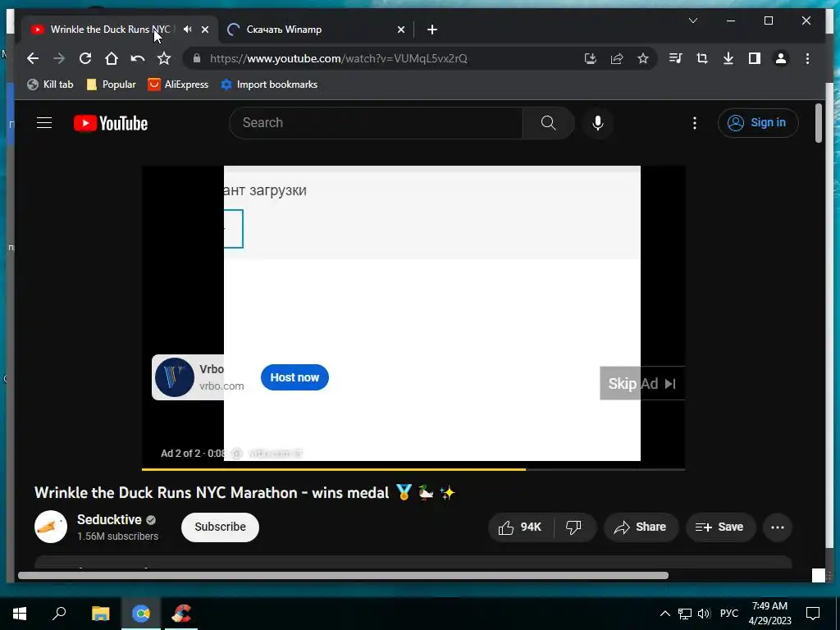
Task: Open the media control playlist icon
Action: [676, 58]
